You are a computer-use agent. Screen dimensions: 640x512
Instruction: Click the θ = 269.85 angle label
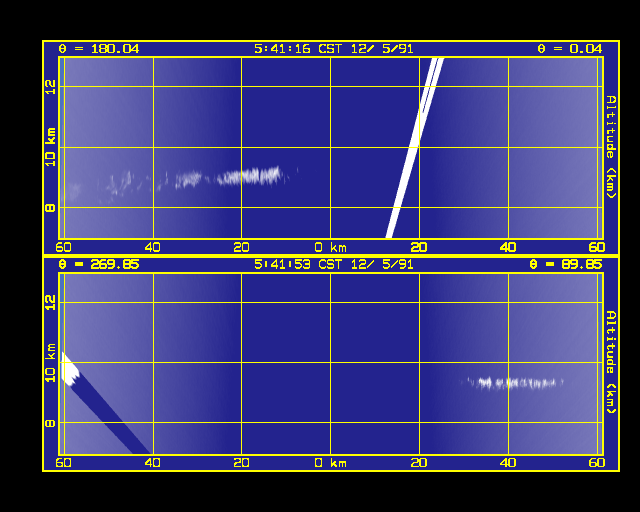pos(99,265)
